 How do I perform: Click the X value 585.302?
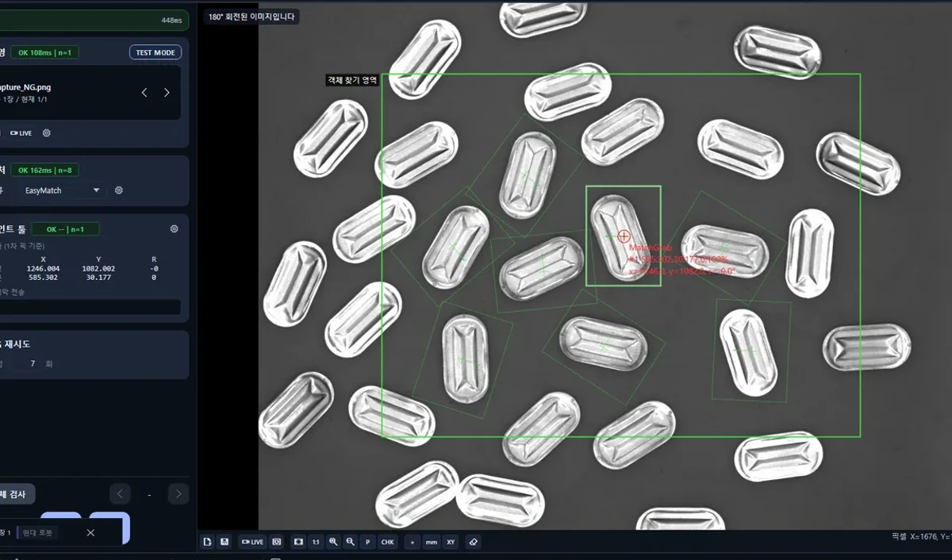click(43, 278)
